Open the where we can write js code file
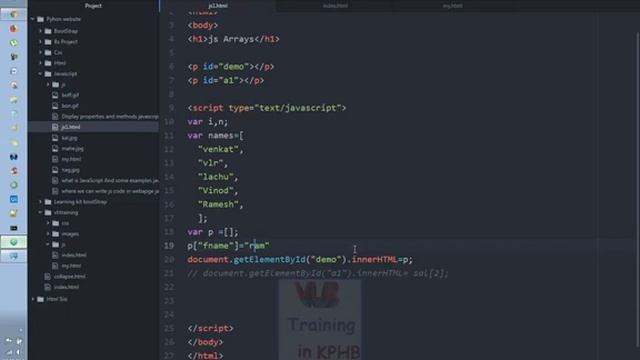The height and width of the screenshot is (360, 640). click(110, 191)
